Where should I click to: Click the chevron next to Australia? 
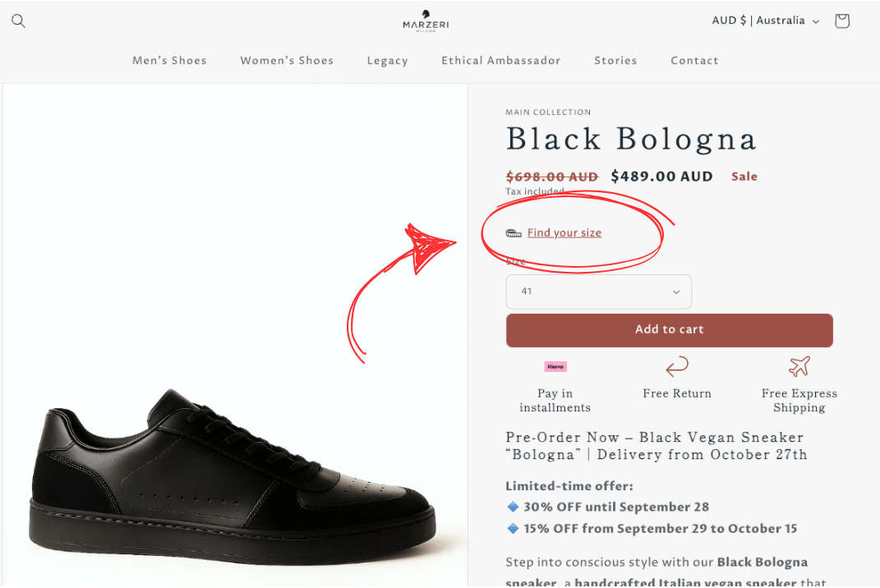click(x=814, y=21)
